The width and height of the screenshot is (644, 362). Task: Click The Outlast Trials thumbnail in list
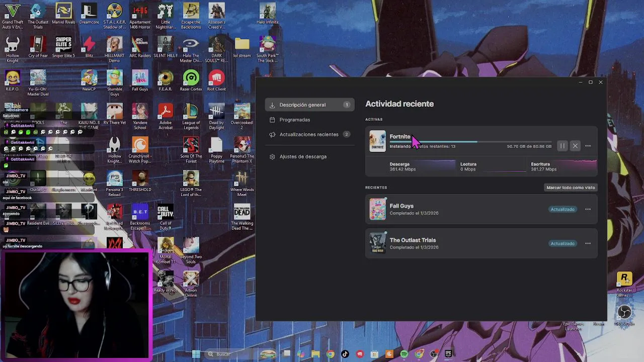click(377, 243)
